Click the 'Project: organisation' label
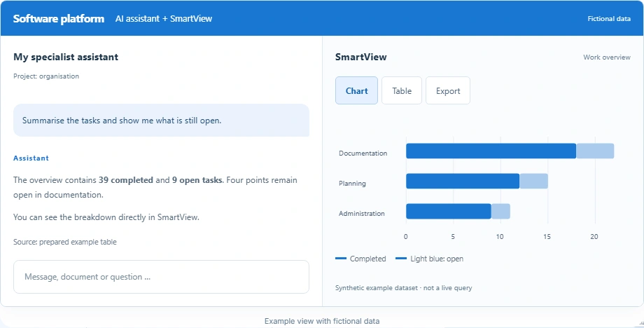This screenshot has height=328, width=644. [x=46, y=76]
